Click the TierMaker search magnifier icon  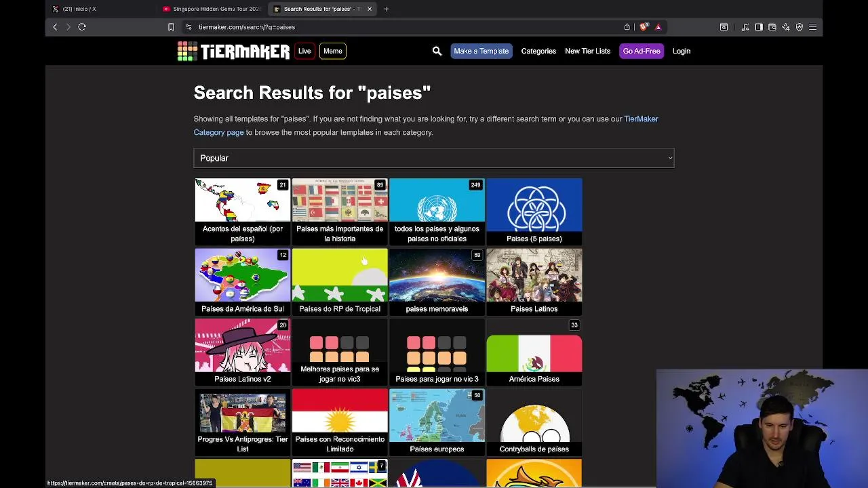pyautogui.click(x=437, y=51)
